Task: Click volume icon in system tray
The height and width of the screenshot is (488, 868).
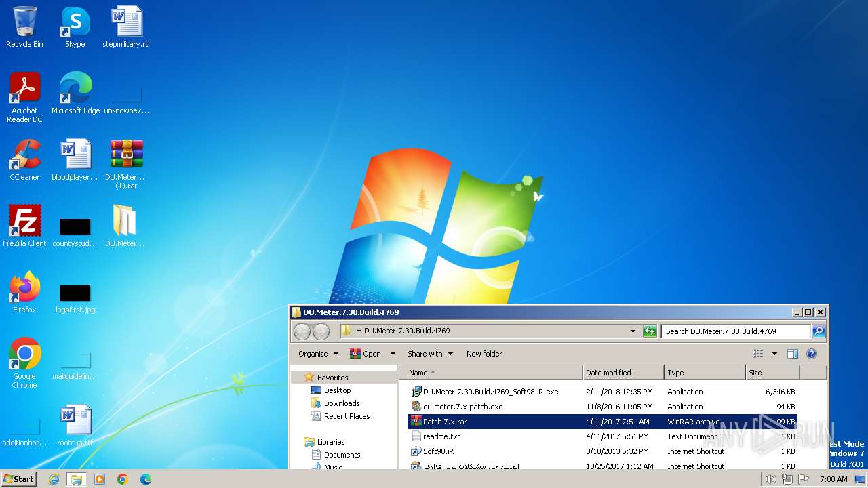Action: pyautogui.click(x=770, y=479)
